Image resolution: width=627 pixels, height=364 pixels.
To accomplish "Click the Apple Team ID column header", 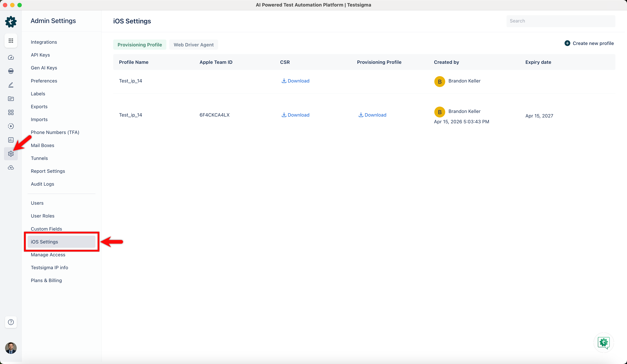I will [216, 62].
